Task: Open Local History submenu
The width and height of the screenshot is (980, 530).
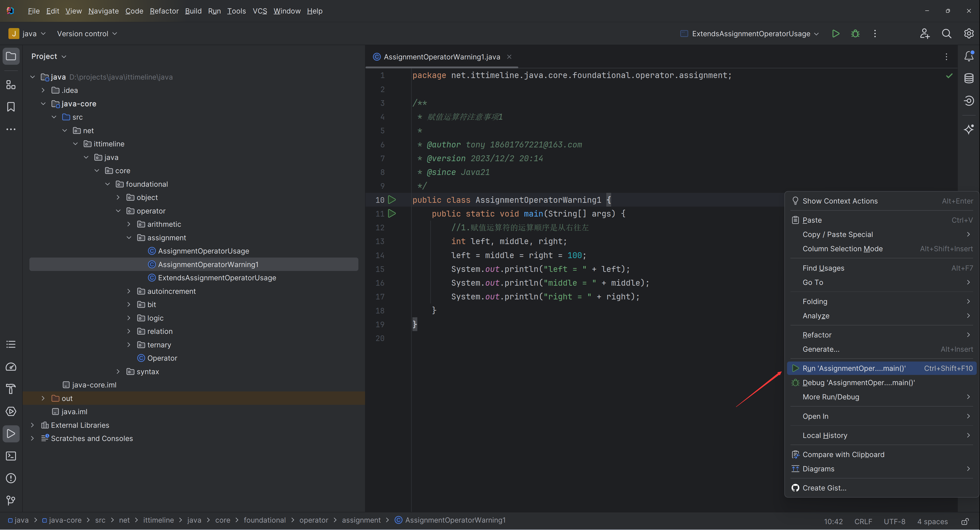Action: click(x=882, y=435)
